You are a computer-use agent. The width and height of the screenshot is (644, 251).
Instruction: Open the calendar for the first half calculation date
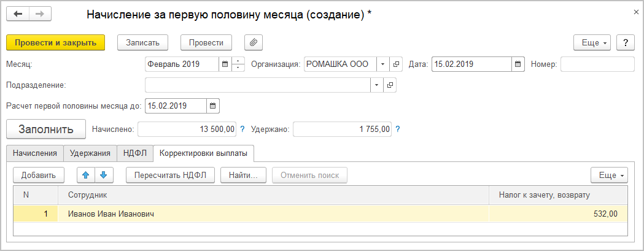(213, 106)
